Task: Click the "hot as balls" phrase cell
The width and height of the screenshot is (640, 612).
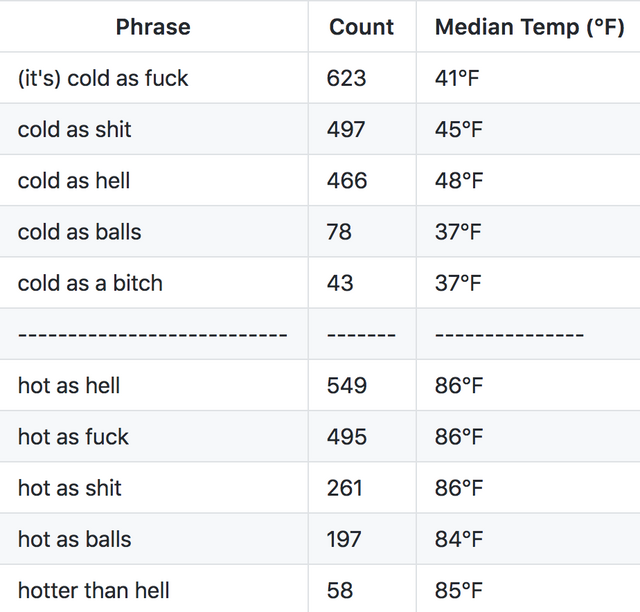Action: [75, 539]
